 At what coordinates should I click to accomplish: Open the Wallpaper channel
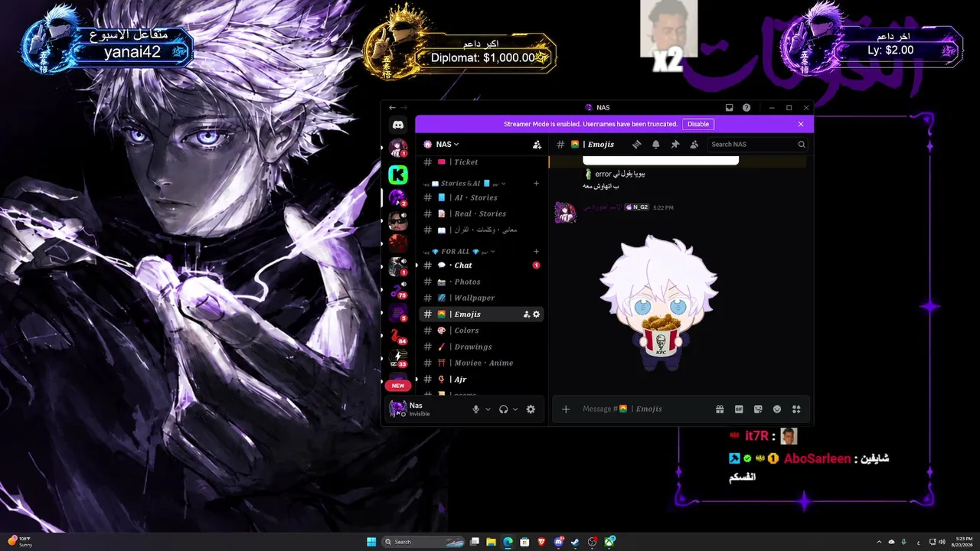point(482,298)
